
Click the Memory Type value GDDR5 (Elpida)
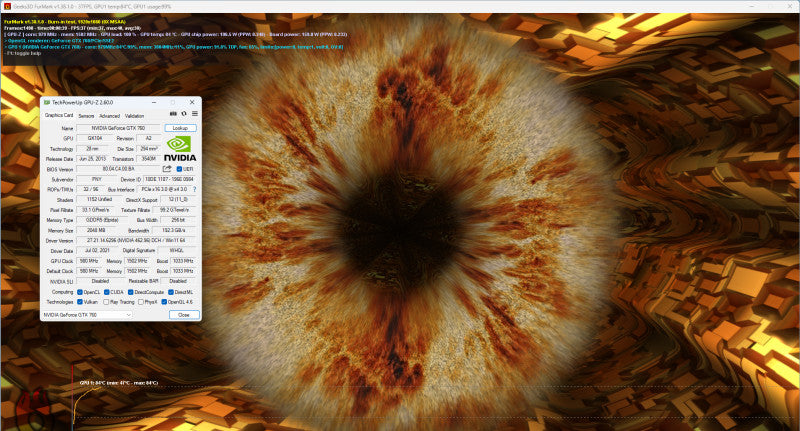pyautogui.click(x=102, y=220)
